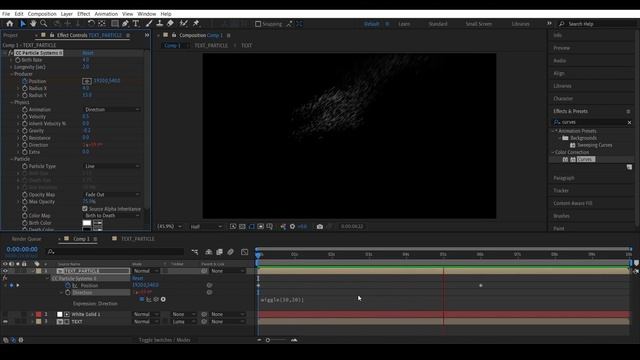Click the timeline zoom slider handle
The width and height of the screenshot is (640, 360).
(268, 340)
